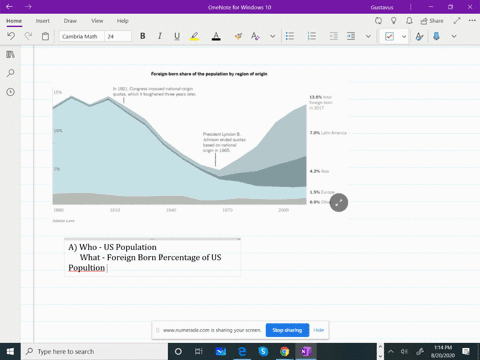Apply the font color
480x360 pixels.
click(x=216, y=36)
